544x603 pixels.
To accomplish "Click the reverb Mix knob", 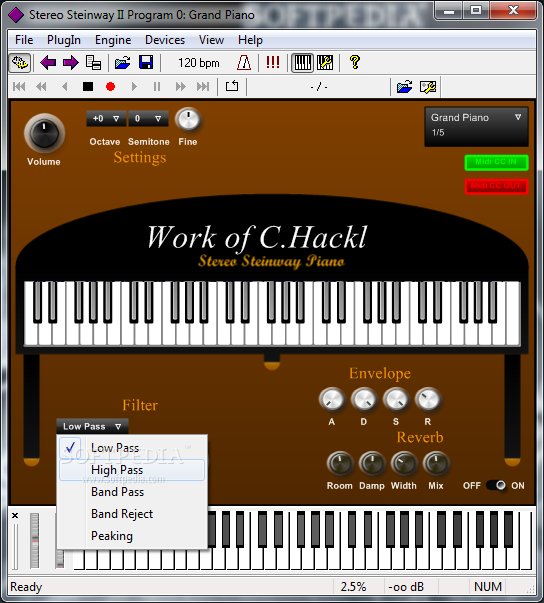I will pyautogui.click(x=436, y=463).
